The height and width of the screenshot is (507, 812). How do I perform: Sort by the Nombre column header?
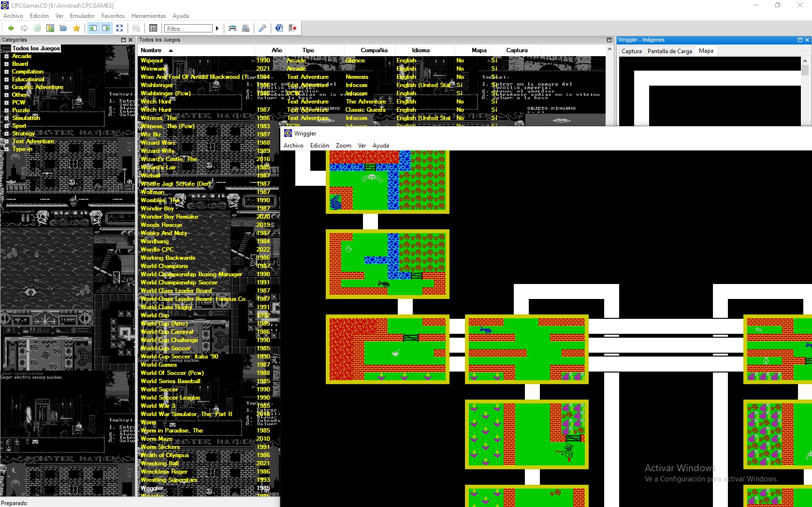197,50
